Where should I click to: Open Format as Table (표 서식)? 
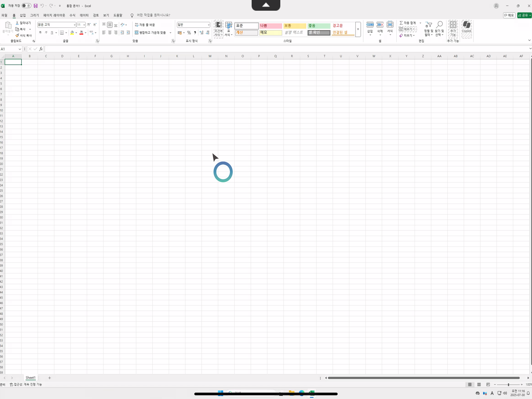point(228,29)
